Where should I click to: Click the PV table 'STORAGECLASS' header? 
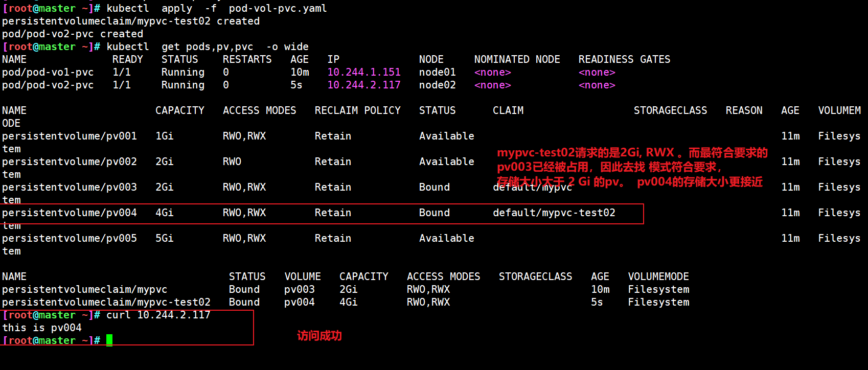[671, 110]
